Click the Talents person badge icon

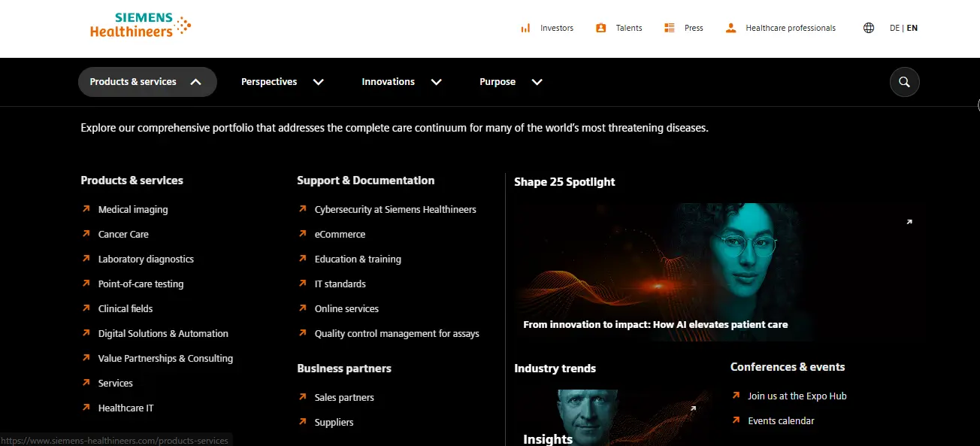point(600,28)
